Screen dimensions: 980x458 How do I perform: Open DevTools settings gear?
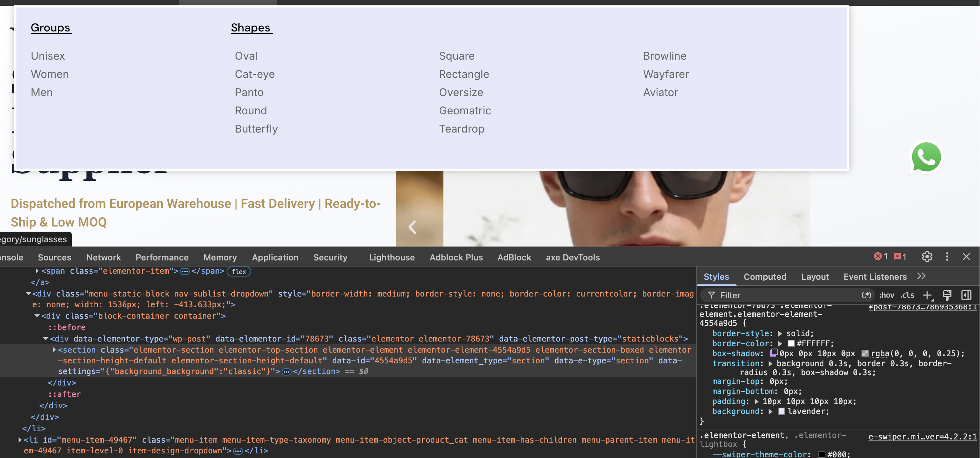[927, 257]
